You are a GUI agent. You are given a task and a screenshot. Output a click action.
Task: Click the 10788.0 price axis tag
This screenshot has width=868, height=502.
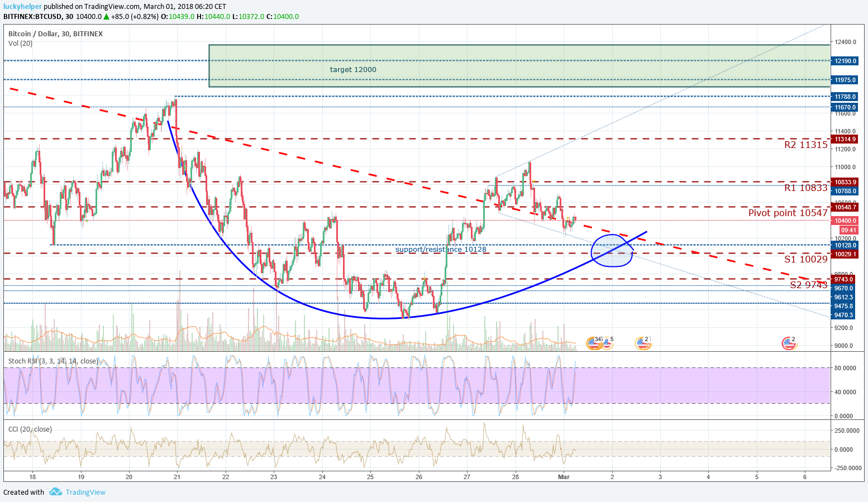pyautogui.click(x=846, y=191)
